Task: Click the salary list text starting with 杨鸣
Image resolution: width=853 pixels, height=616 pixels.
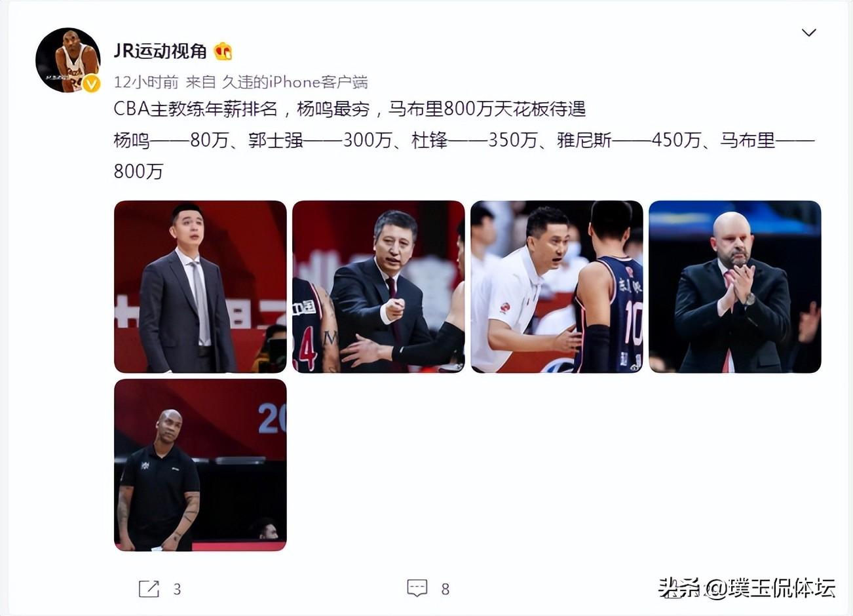Action: coord(464,155)
